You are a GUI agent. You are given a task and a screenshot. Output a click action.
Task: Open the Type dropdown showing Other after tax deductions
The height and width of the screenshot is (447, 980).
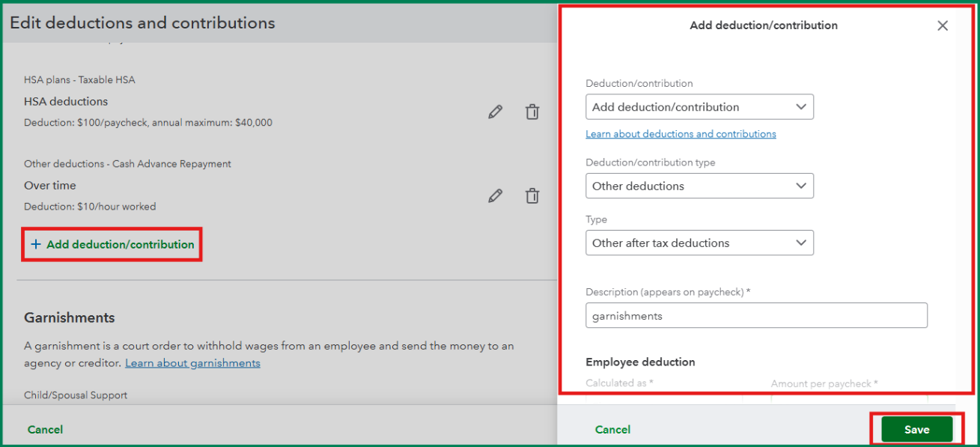point(699,243)
